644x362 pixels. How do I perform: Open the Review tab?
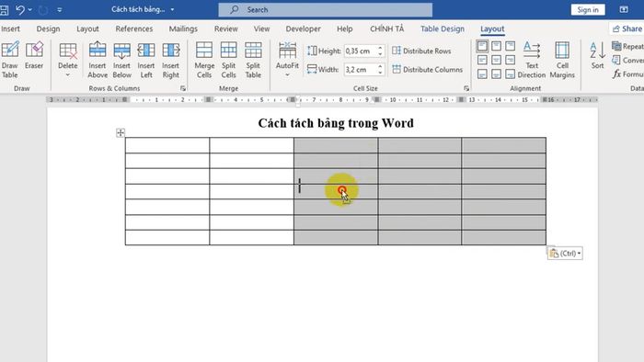tap(226, 28)
